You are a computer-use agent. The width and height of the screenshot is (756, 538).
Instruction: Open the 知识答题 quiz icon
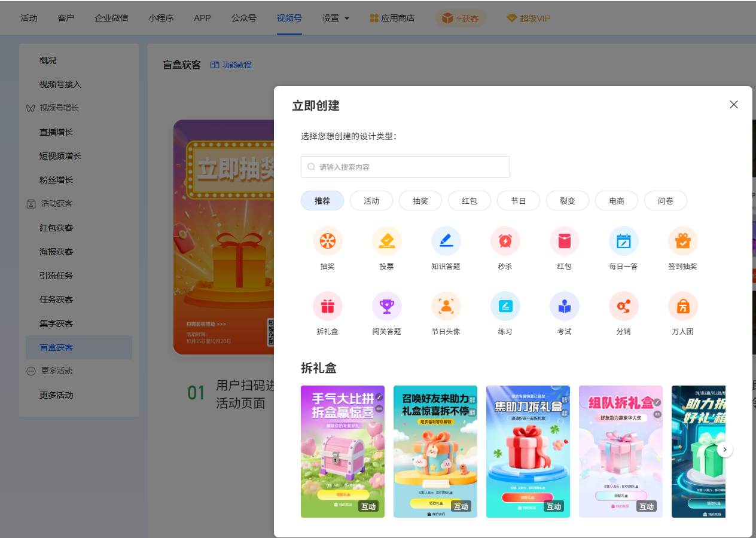click(446, 242)
